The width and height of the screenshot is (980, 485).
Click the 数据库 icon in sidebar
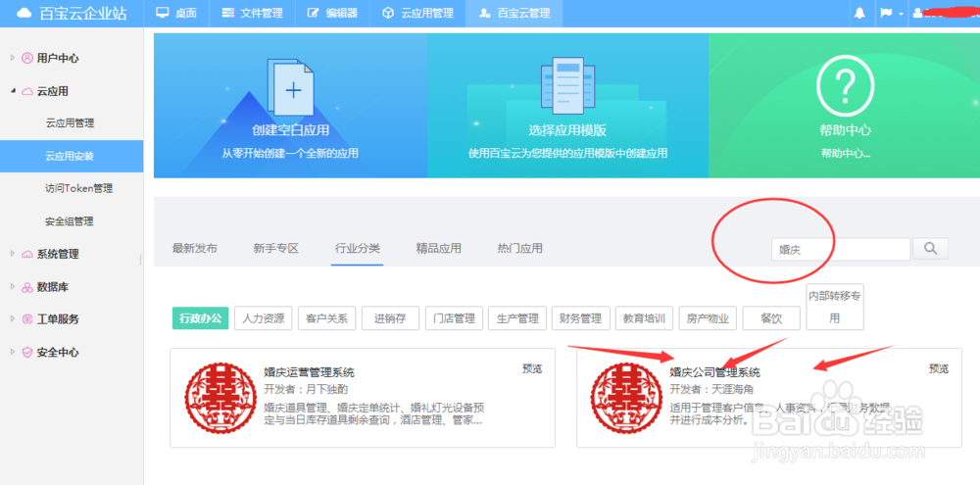tap(26, 287)
